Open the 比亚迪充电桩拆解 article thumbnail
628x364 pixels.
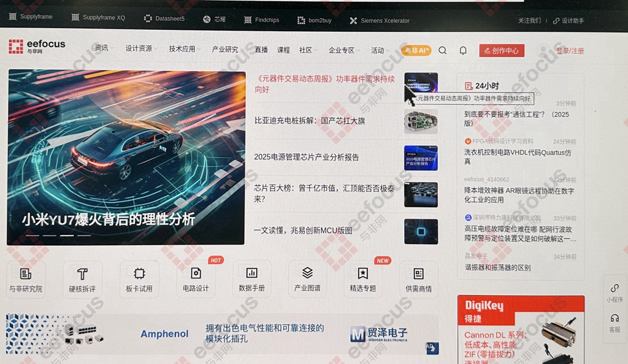tap(421, 121)
